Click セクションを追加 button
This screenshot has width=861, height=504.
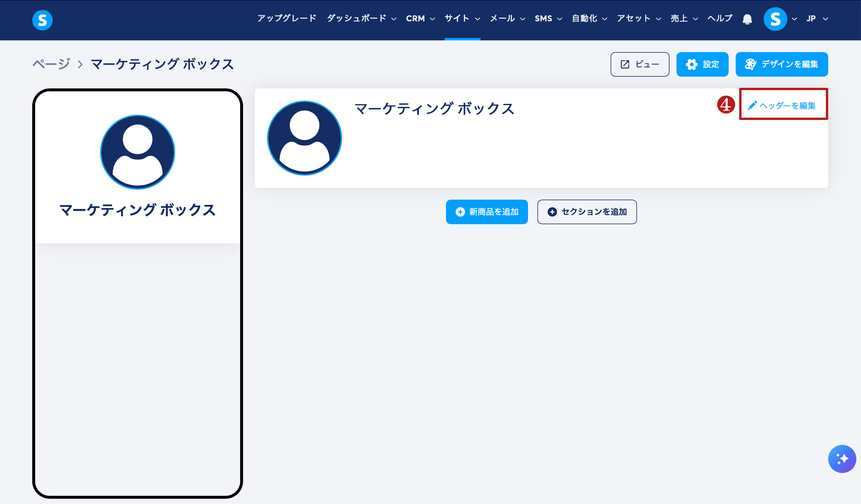point(587,212)
